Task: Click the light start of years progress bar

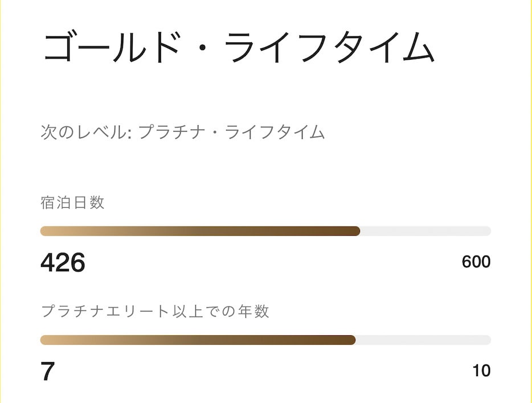Action: pyautogui.click(x=47, y=340)
